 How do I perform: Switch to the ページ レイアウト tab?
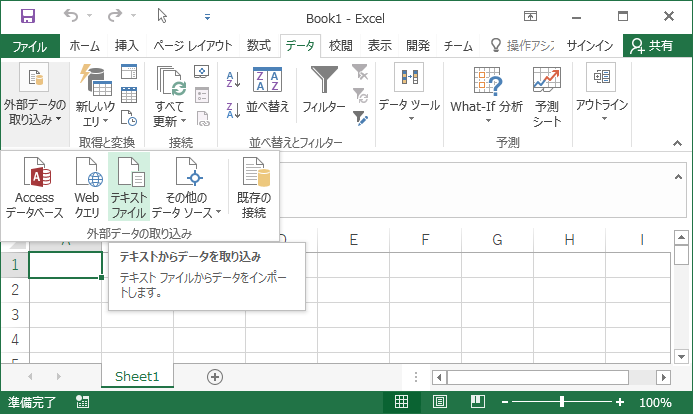(x=193, y=46)
